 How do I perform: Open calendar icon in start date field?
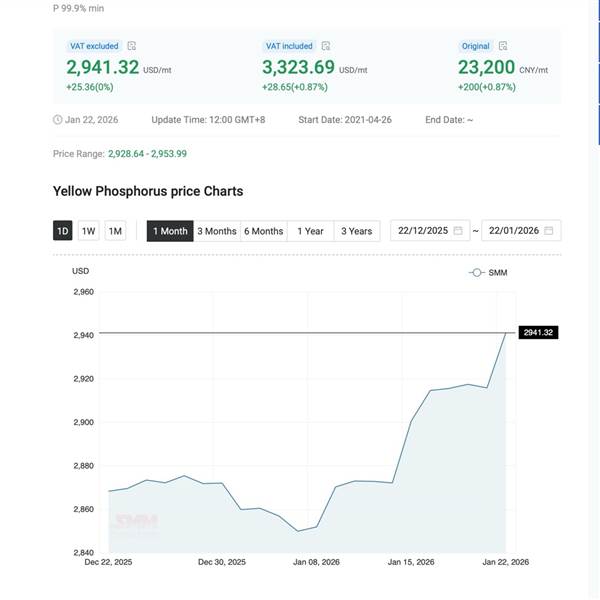(458, 231)
